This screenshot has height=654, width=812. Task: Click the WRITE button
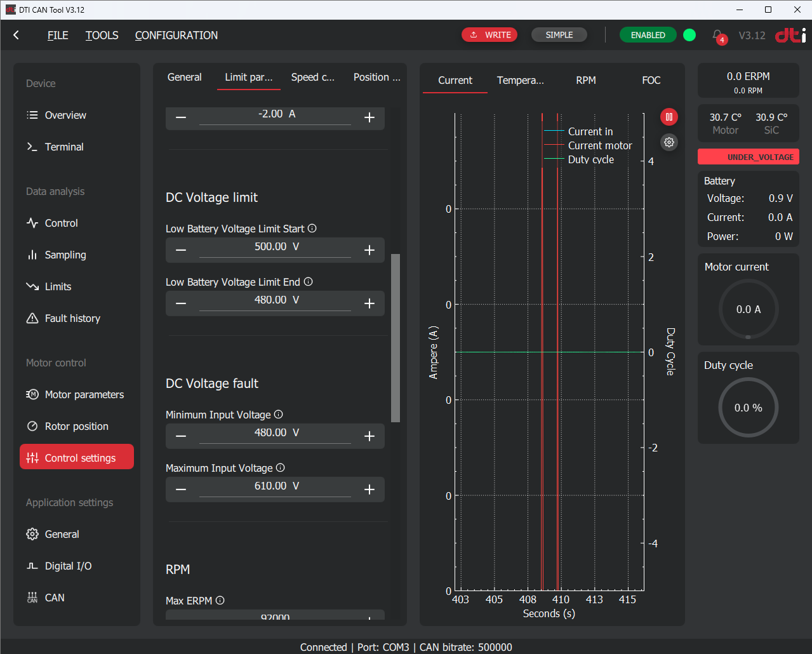[489, 35]
